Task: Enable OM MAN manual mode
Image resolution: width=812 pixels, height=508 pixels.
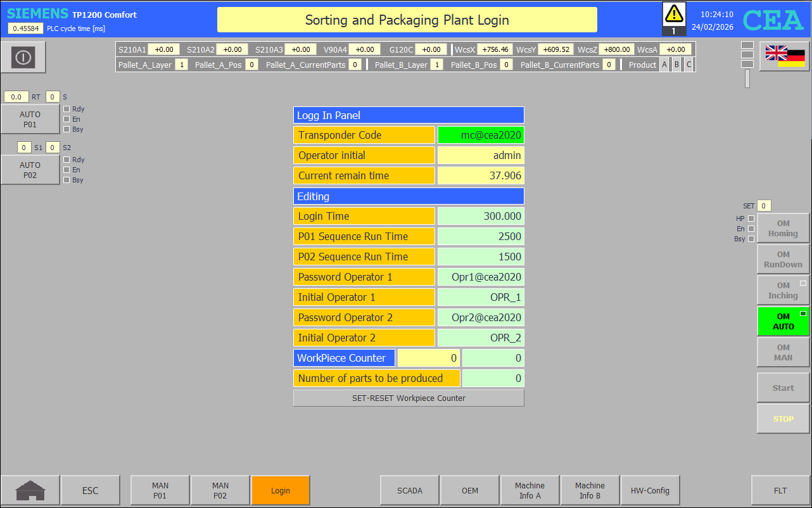Action: [x=783, y=352]
